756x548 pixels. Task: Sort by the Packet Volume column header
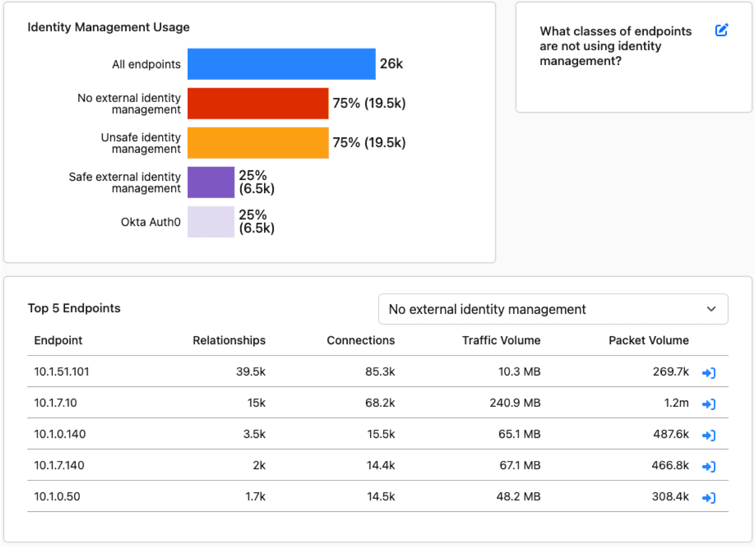click(648, 340)
